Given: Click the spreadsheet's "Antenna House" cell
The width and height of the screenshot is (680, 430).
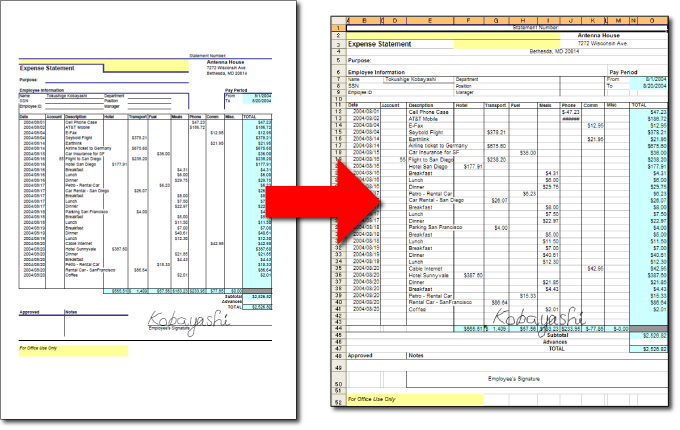Looking at the screenshot, I should (598, 36).
